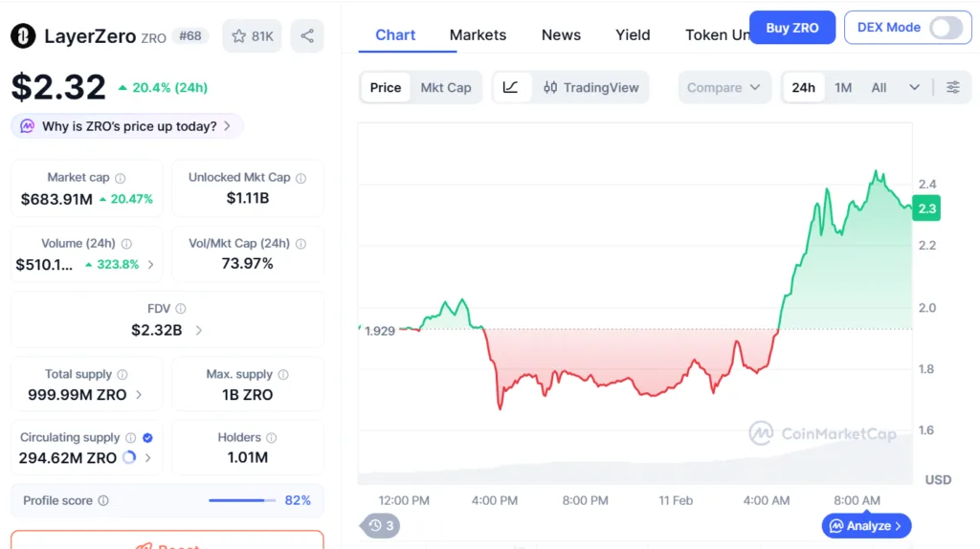Switch to the Chart tab
The width and height of the screenshot is (980, 549).
[395, 35]
